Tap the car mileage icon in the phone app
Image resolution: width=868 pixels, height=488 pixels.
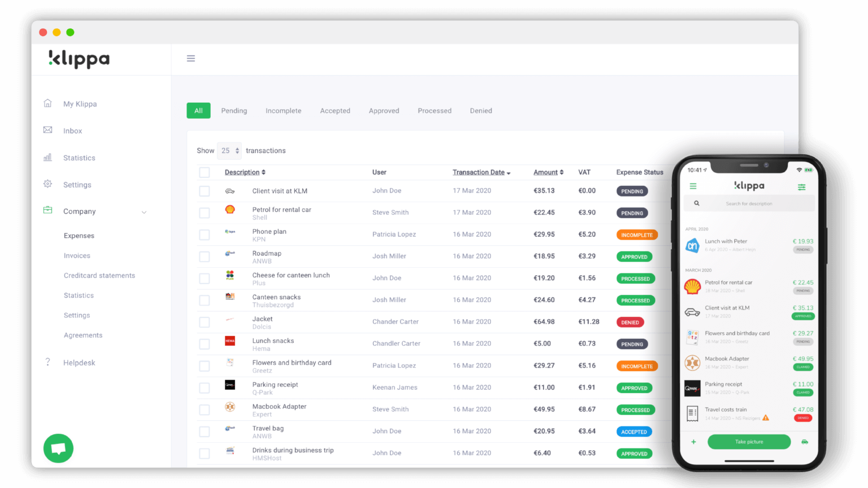(805, 442)
